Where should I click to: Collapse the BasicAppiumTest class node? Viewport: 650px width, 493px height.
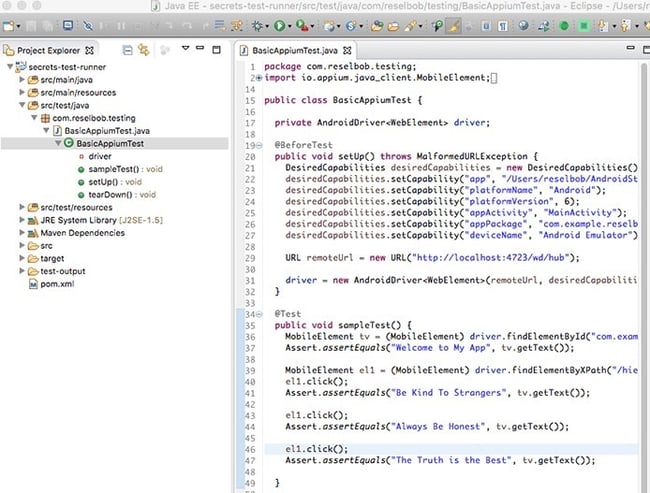[58, 143]
